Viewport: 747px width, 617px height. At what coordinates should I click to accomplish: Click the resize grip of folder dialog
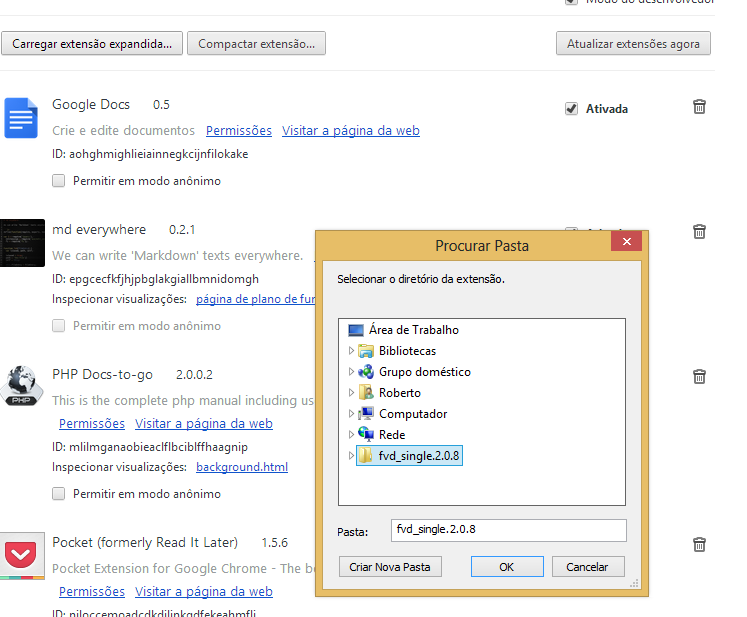[x=634, y=584]
